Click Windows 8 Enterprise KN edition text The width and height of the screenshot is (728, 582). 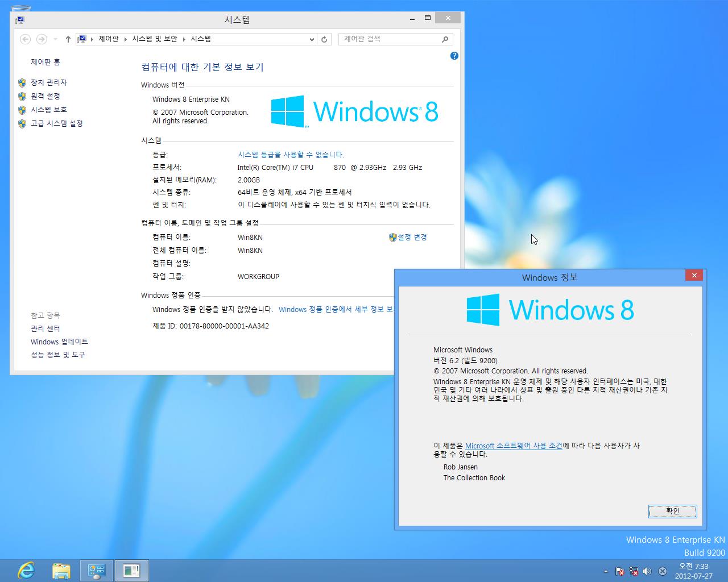click(191, 99)
